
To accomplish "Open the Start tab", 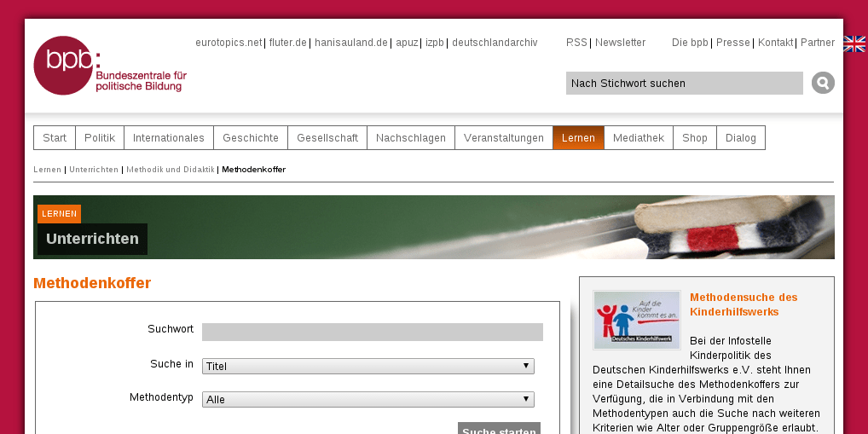I will 55,138.
